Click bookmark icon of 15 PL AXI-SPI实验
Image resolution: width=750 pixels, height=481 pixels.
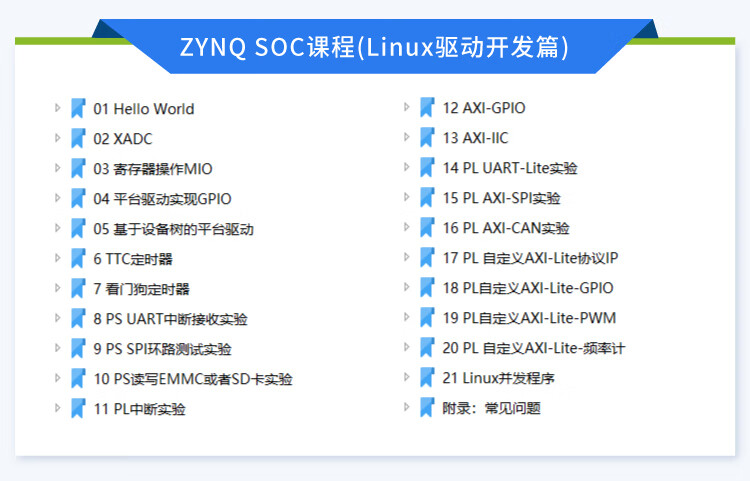click(x=427, y=197)
